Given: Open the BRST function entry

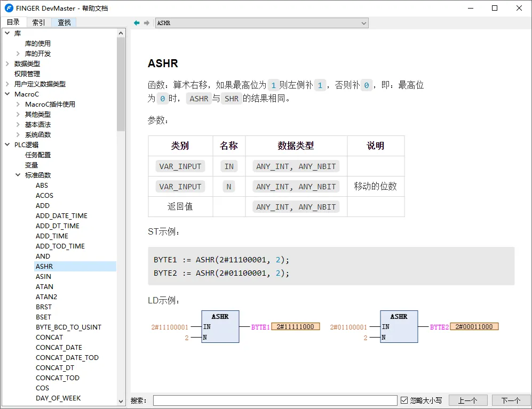Looking at the screenshot, I should click(x=44, y=307).
